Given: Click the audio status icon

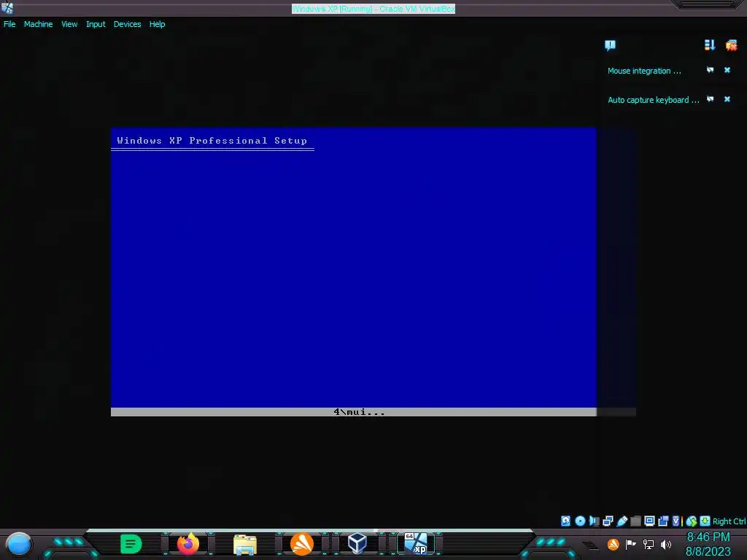Looking at the screenshot, I should pos(594,521).
